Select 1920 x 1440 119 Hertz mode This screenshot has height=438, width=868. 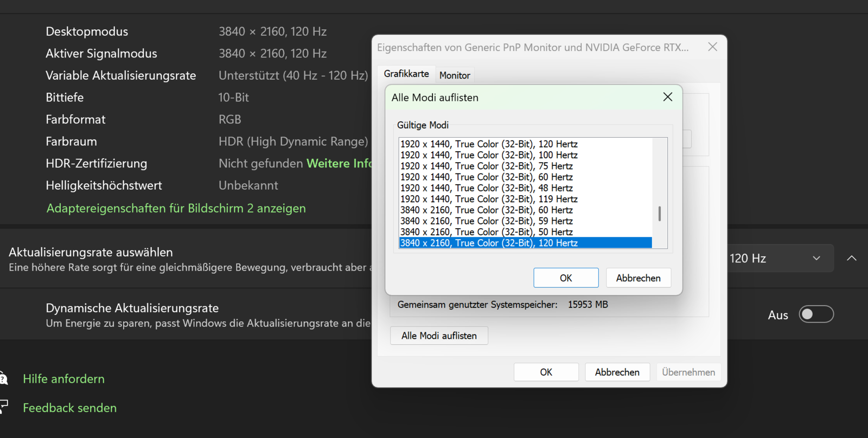(x=525, y=199)
